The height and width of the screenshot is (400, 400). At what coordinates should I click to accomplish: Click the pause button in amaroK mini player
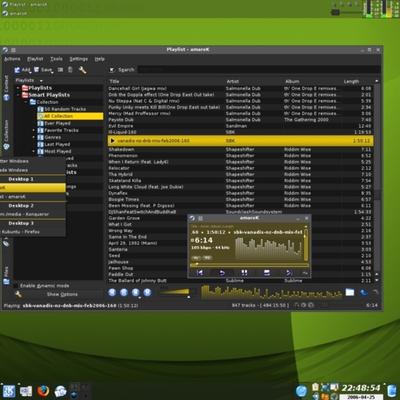pos(244,273)
